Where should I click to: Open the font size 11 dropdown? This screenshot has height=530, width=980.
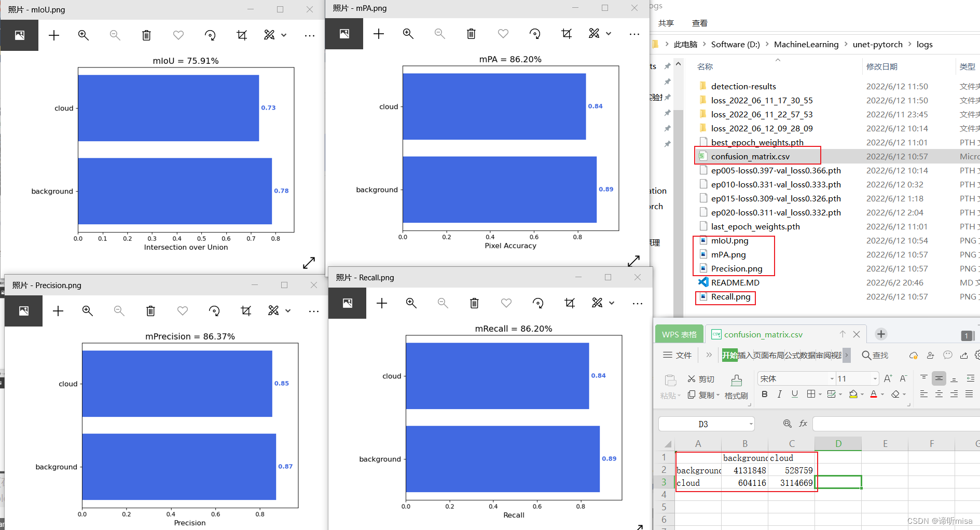point(875,378)
